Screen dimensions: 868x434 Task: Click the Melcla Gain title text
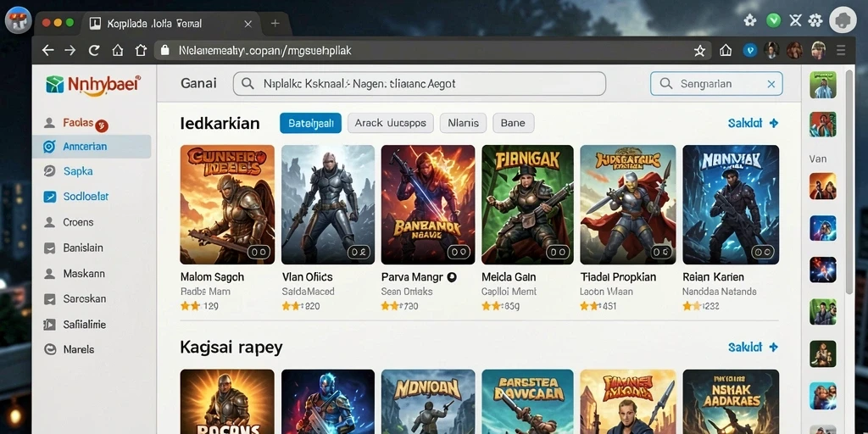click(509, 277)
